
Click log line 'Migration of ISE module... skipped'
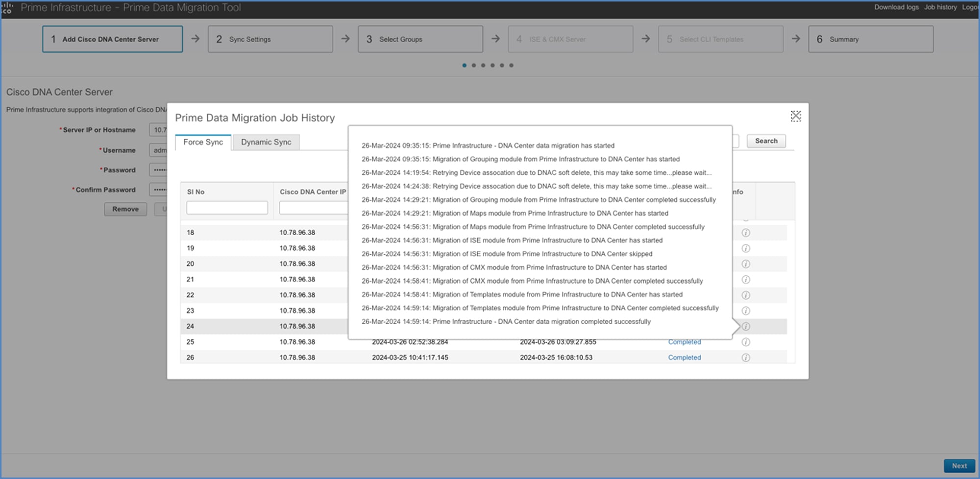pyautogui.click(x=507, y=254)
